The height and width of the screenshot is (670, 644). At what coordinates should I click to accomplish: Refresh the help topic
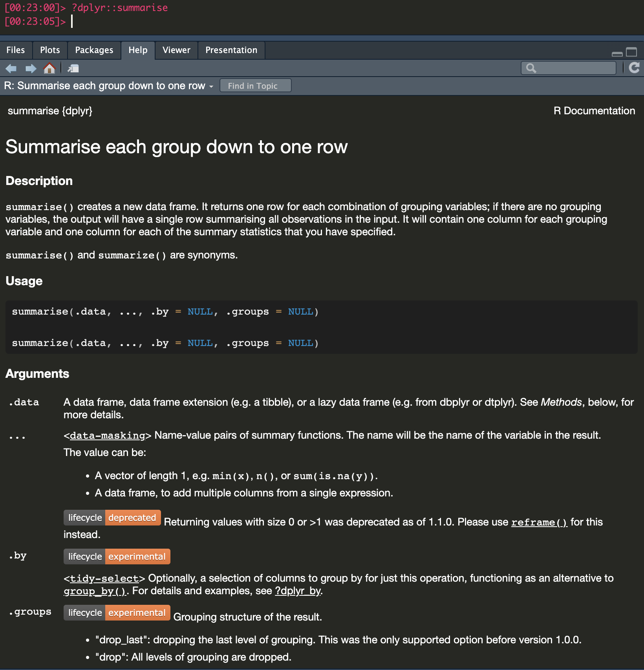(634, 68)
